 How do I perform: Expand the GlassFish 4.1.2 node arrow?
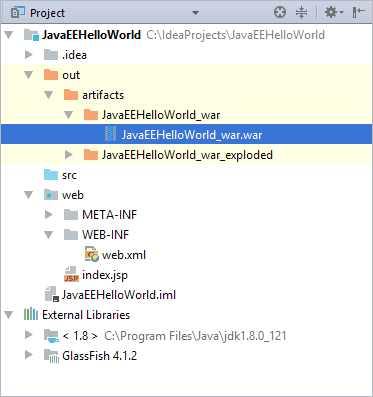(29, 354)
